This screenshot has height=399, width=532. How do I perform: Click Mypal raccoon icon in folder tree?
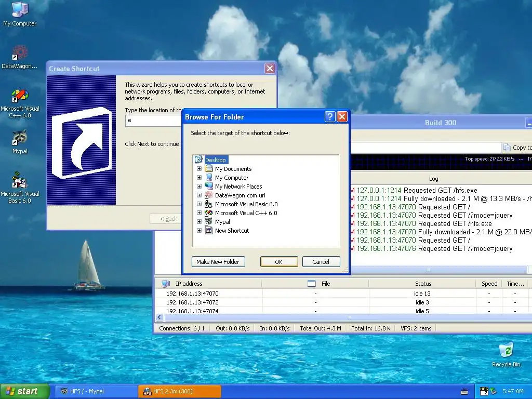(209, 221)
